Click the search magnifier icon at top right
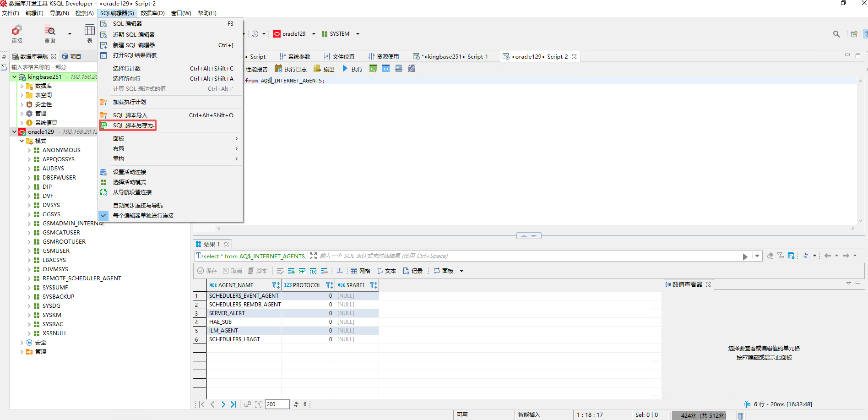868x420 pixels. [836, 34]
